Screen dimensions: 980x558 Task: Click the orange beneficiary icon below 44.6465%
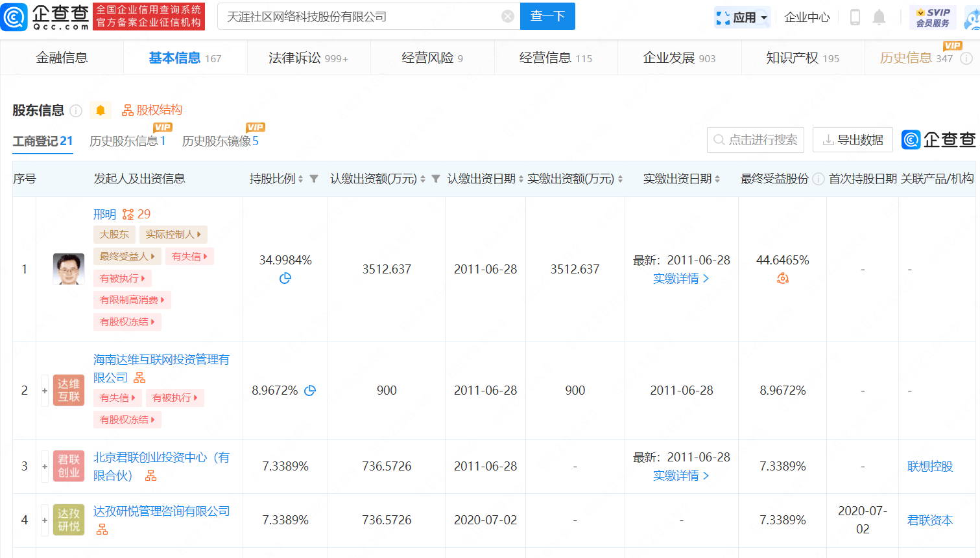click(x=782, y=277)
